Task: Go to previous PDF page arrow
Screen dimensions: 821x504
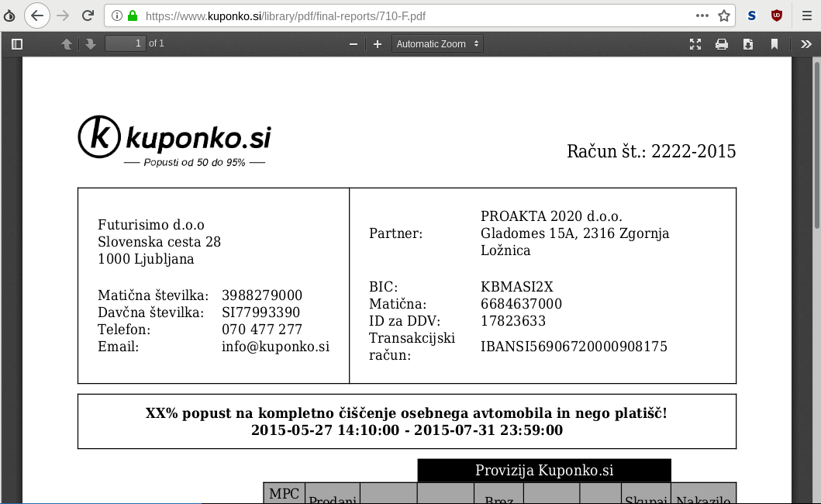Action: click(x=67, y=44)
